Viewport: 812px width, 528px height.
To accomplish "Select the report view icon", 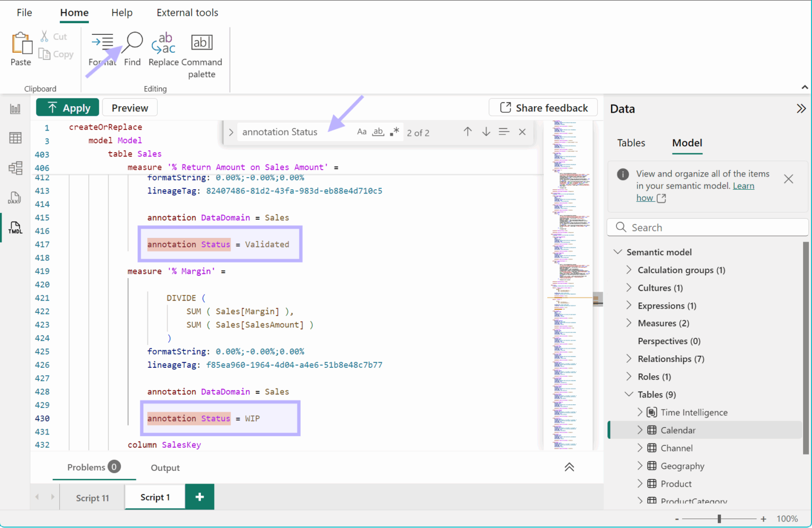I will coord(15,108).
